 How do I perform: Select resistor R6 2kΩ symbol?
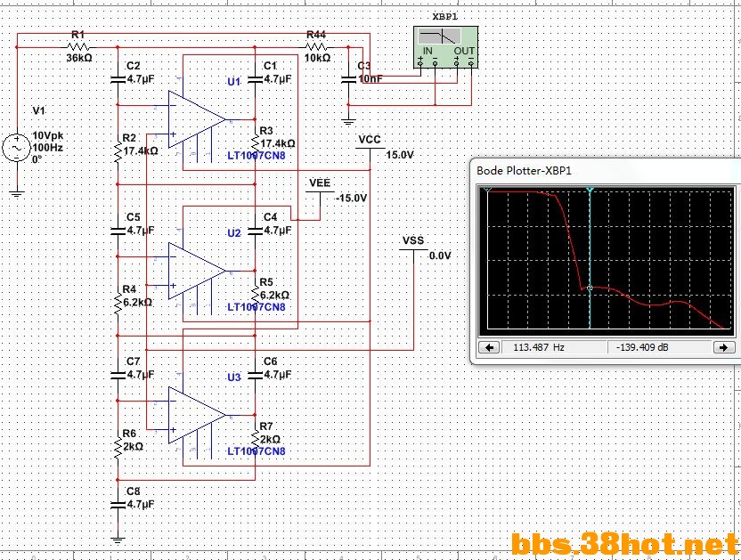click(118, 447)
